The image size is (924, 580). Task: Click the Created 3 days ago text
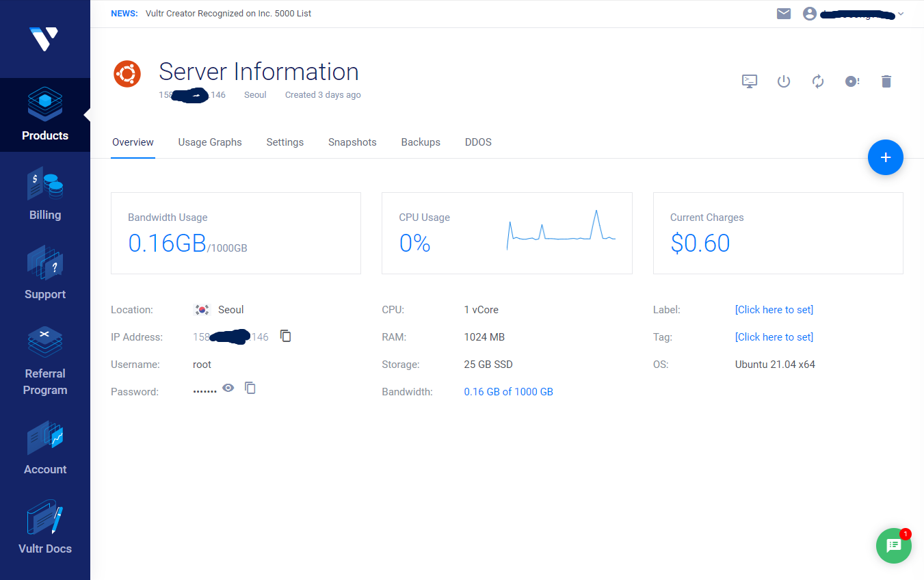click(x=323, y=95)
